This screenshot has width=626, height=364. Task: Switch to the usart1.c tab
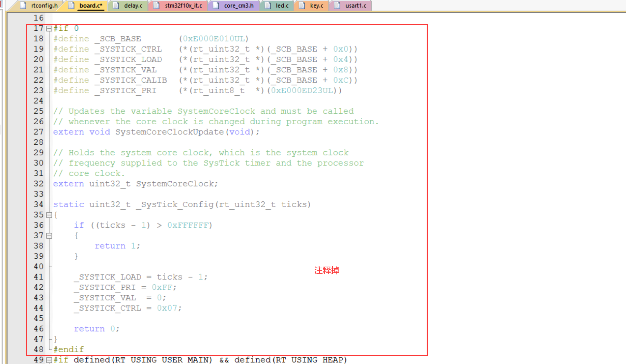351,6
